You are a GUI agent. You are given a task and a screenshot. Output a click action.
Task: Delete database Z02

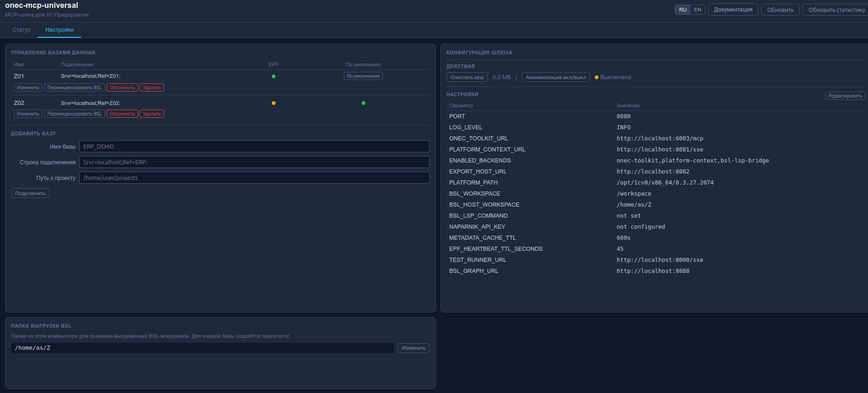click(152, 114)
